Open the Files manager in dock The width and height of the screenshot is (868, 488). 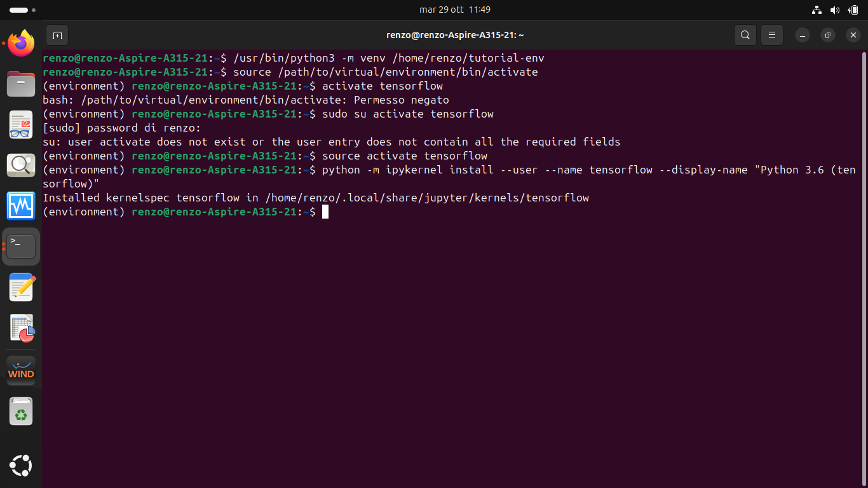pos(21,84)
